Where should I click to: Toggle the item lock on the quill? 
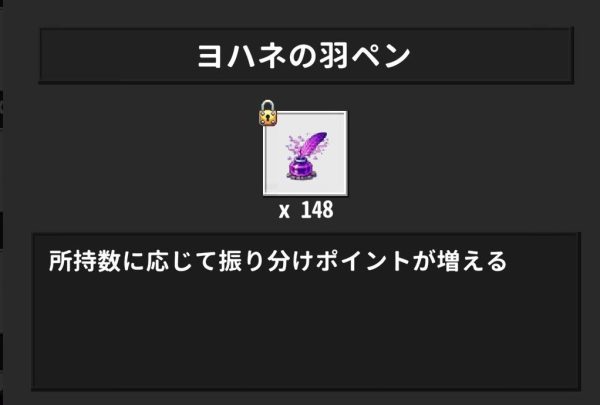click(268, 113)
